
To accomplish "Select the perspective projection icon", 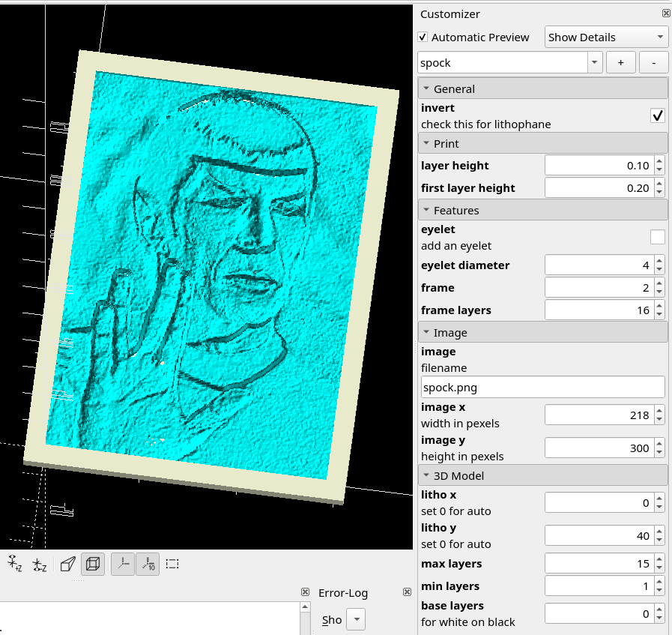I will (68, 564).
